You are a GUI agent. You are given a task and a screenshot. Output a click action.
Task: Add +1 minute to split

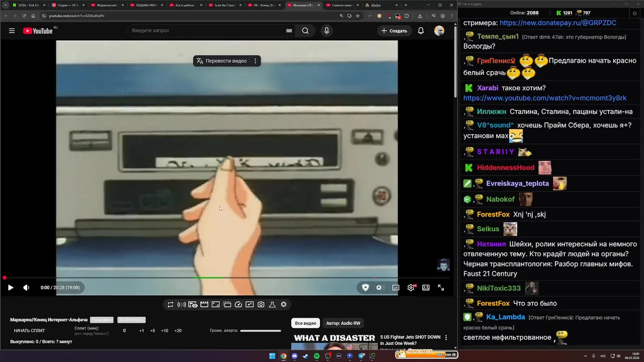(x=141, y=331)
